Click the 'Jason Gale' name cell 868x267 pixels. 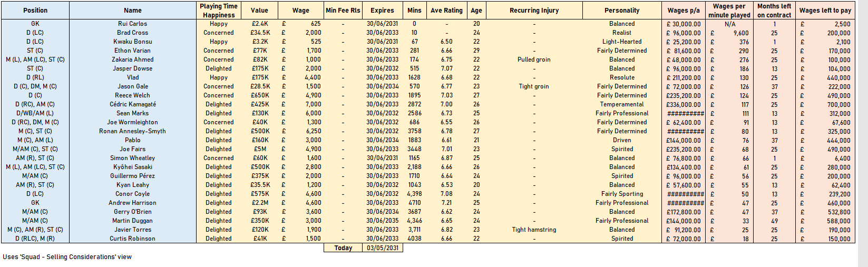(133, 86)
